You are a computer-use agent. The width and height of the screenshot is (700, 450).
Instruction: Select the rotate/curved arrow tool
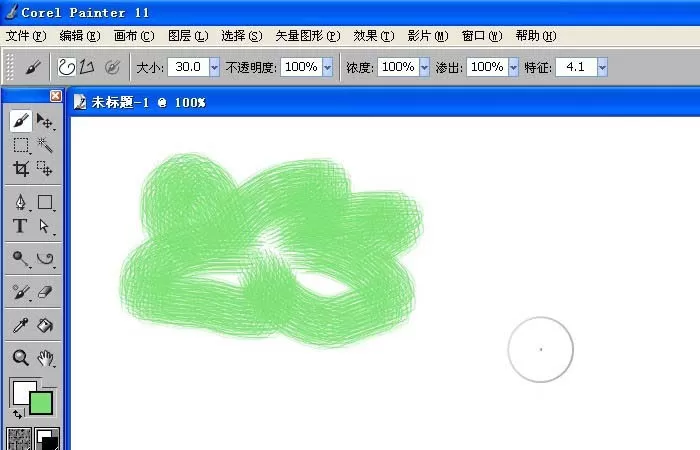[x=45, y=258]
